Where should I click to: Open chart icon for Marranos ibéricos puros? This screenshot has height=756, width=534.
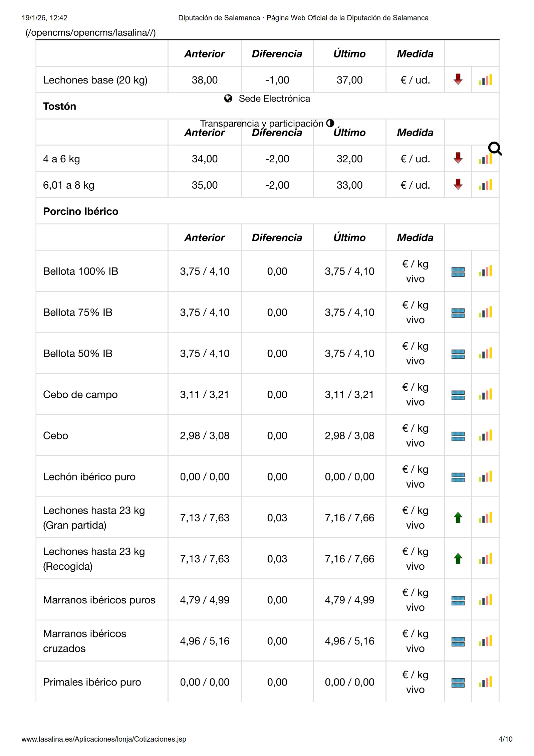[485, 600]
